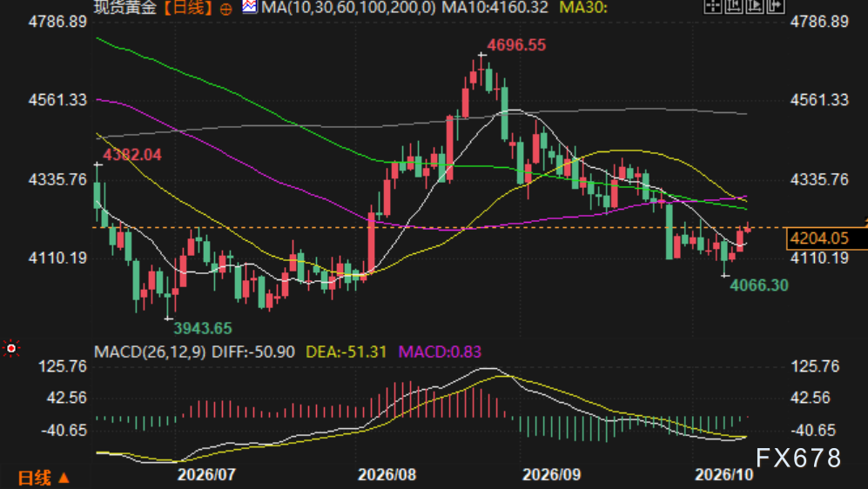Click the shift chart right icon
This screenshot has height=489, width=868.
pyautogui.click(x=755, y=6)
